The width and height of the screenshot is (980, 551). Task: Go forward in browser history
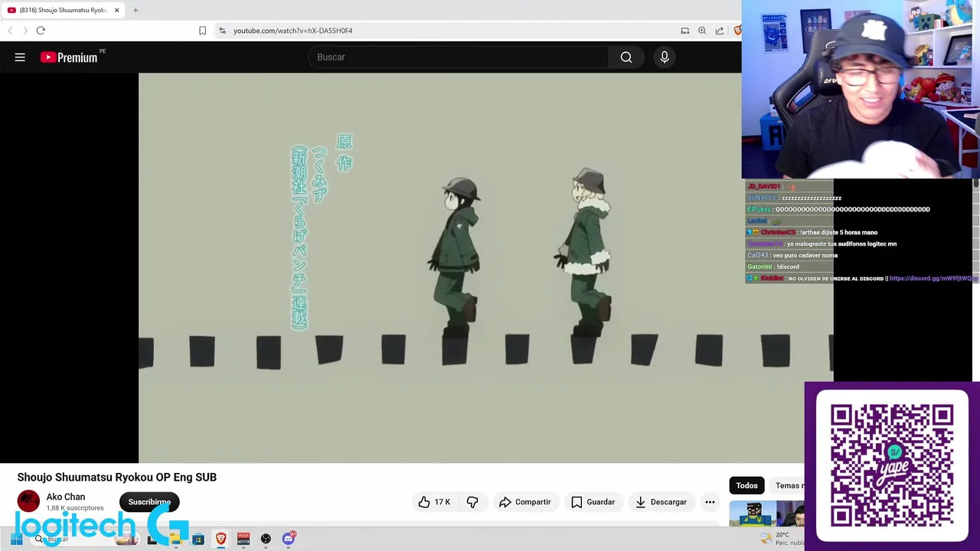point(25,31)
